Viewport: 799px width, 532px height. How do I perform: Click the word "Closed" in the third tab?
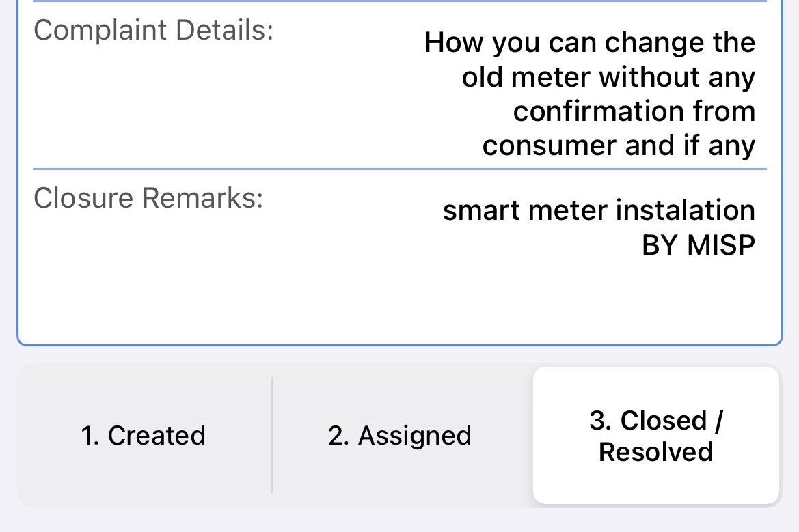[x=664, y=421]
